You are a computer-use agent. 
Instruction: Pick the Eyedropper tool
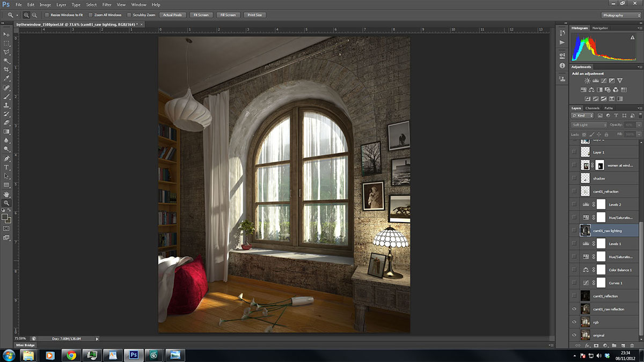[x=7, y=78]
